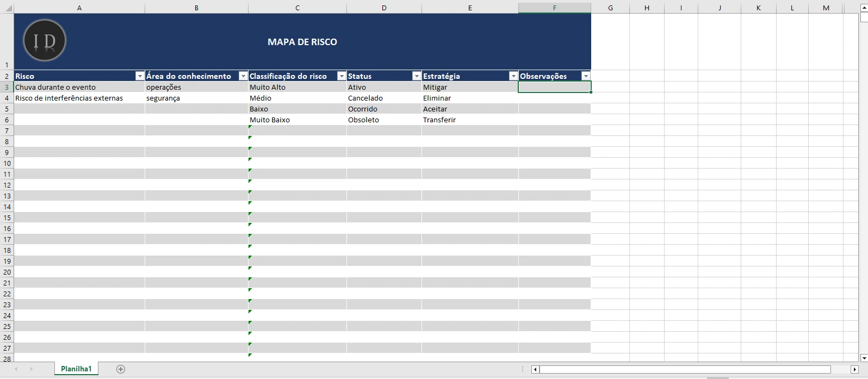Click the ID logo in the header
The width and height of the screenshot is (868, 379).
(45, 41)
